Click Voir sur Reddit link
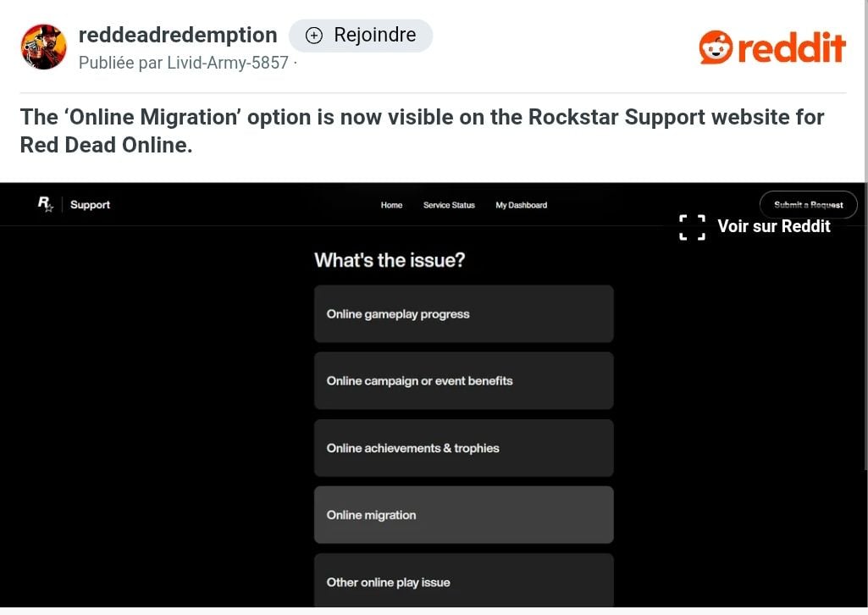This screenshot has height=615, width=868. click(x=773, y=226)
